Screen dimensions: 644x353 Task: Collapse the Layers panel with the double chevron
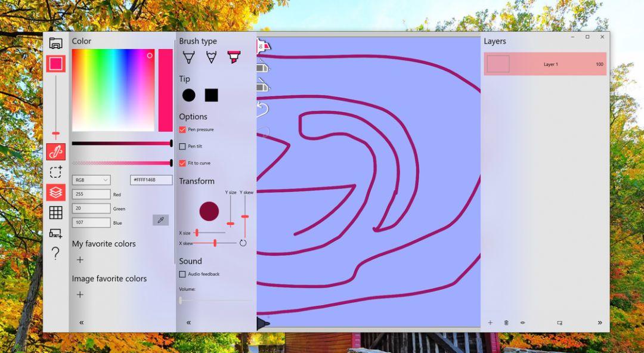[x=600, y=323]
